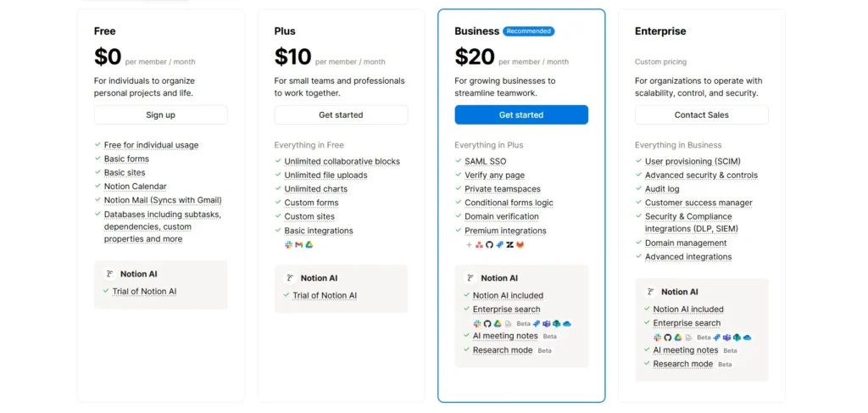Click the GitHub icon under Premium integrations
This screenshot has height=413, width=868.
pos(489,245)
